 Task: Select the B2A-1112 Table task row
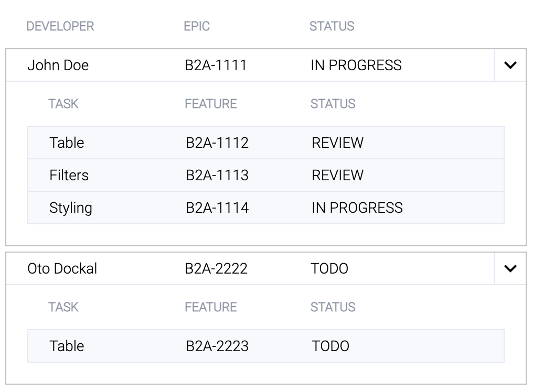(x=266, y=143)
